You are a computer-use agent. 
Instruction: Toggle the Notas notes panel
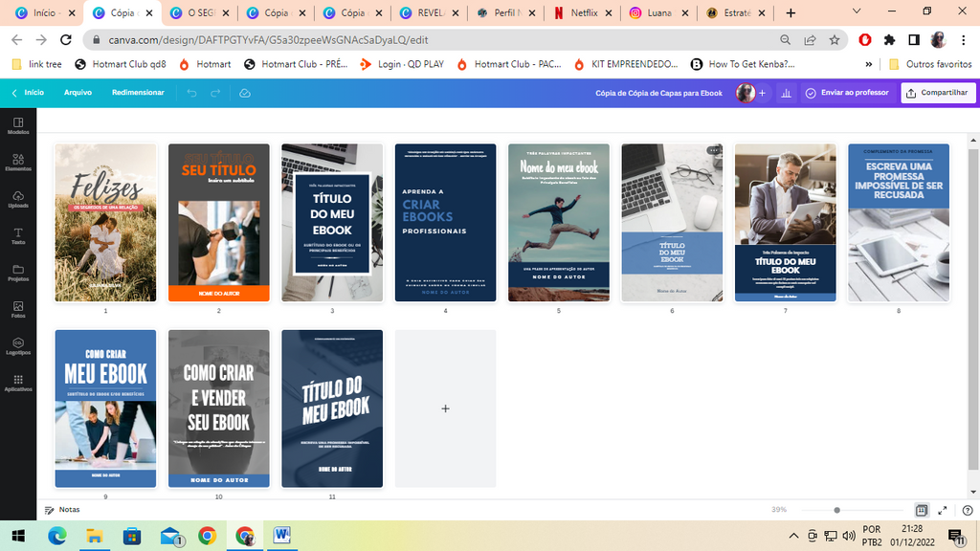click(62, 510)
